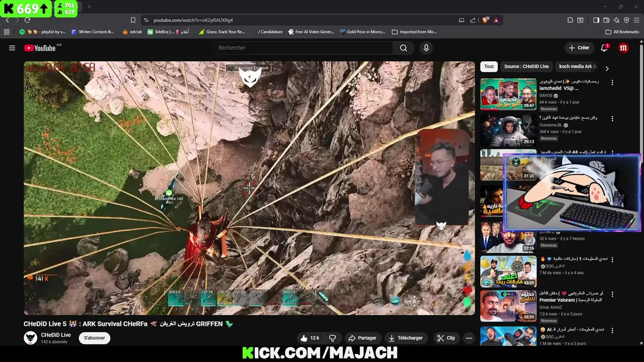The height and width of the screenshot is (362, 644).
Task: Open the Imported from Mic... bookmarks folder
Action: point(414,32)
